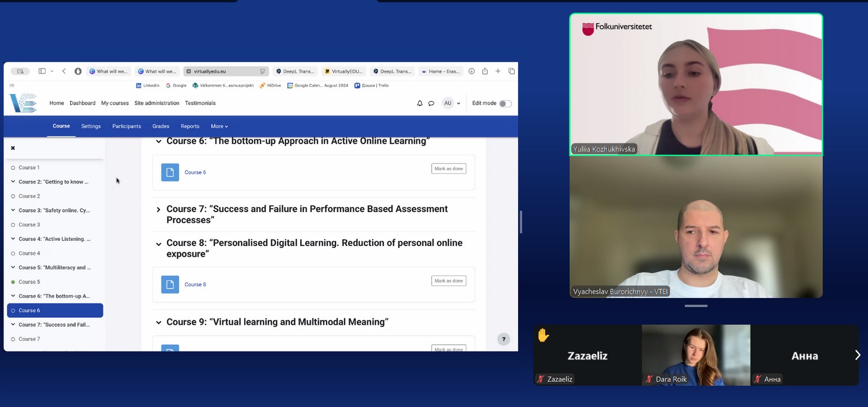This screenshot has width=868, height=407.
Task: Click the browser share icon
Action: [485, 71]
